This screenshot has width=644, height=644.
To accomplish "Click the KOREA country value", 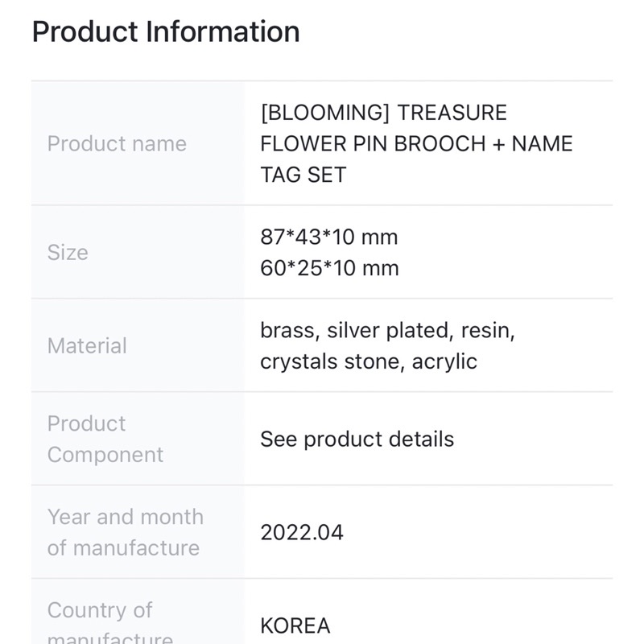I will click(295, 626).
